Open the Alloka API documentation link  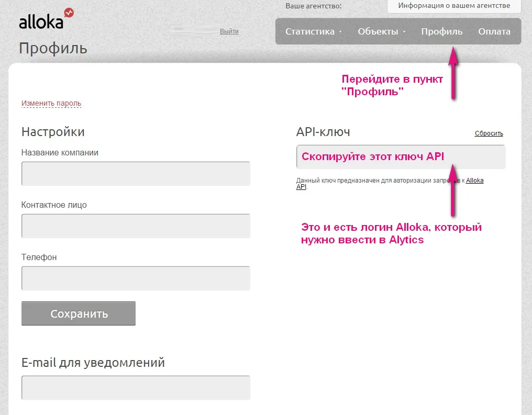474,181
